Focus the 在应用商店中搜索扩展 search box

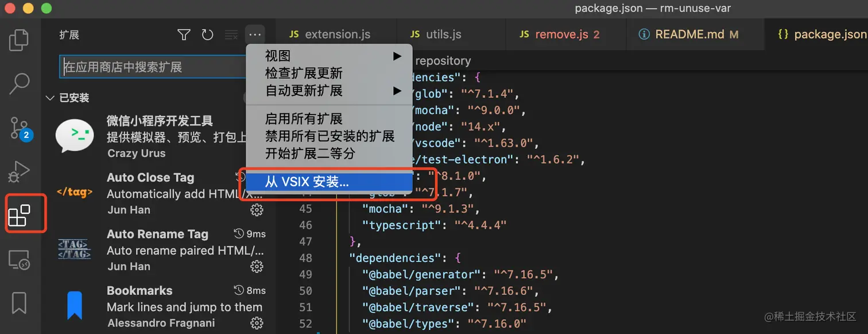point(153,67)
